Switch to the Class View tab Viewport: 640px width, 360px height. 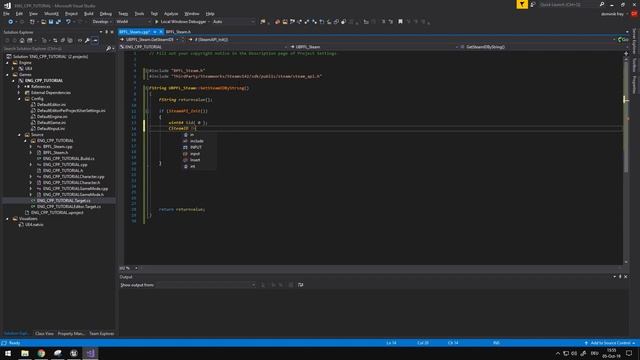[x=44, y=333]
